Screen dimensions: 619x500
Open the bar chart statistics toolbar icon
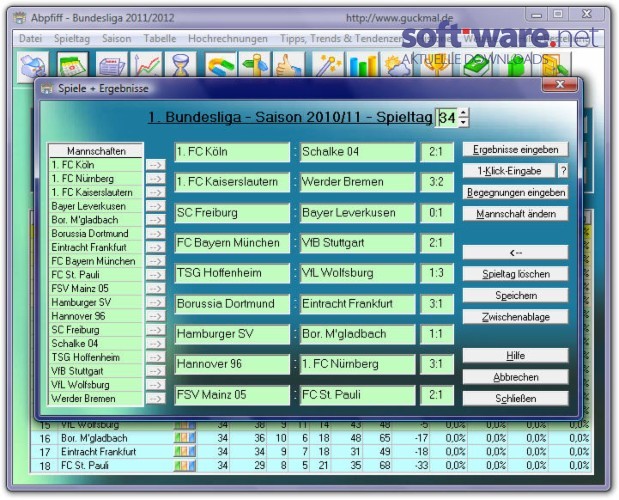click(362, 66)
